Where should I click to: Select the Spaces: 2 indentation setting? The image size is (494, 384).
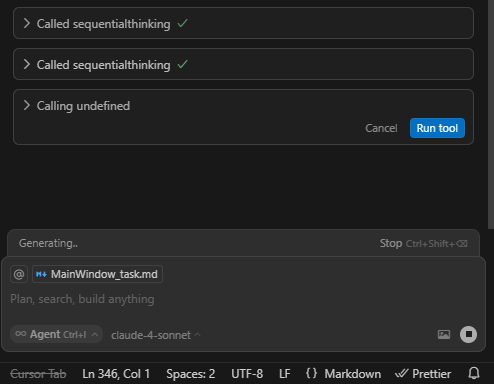coord(191,374)
